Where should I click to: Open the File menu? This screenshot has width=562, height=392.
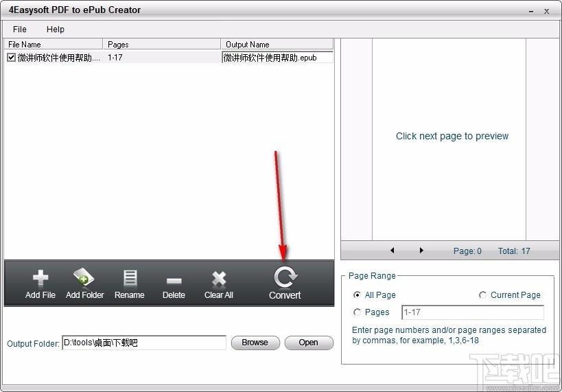[20, 30]
